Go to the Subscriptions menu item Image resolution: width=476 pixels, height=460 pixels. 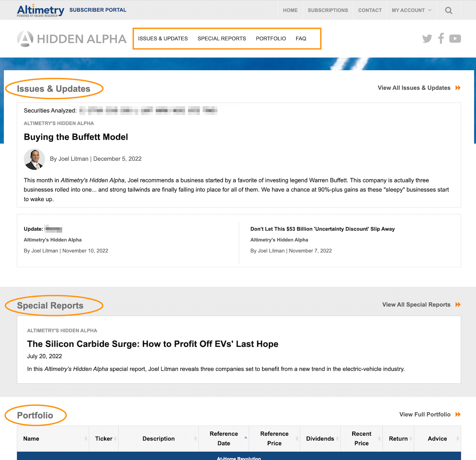point(328,10)
